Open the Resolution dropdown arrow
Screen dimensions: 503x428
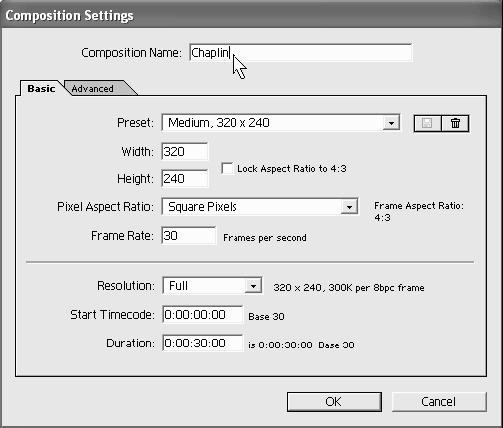pos(253,286)
